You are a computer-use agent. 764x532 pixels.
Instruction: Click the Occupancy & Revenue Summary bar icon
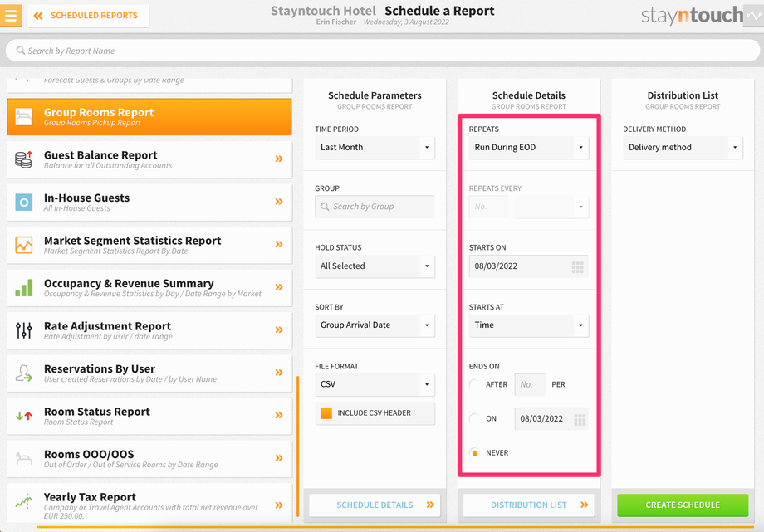click(x=23, y=287)
